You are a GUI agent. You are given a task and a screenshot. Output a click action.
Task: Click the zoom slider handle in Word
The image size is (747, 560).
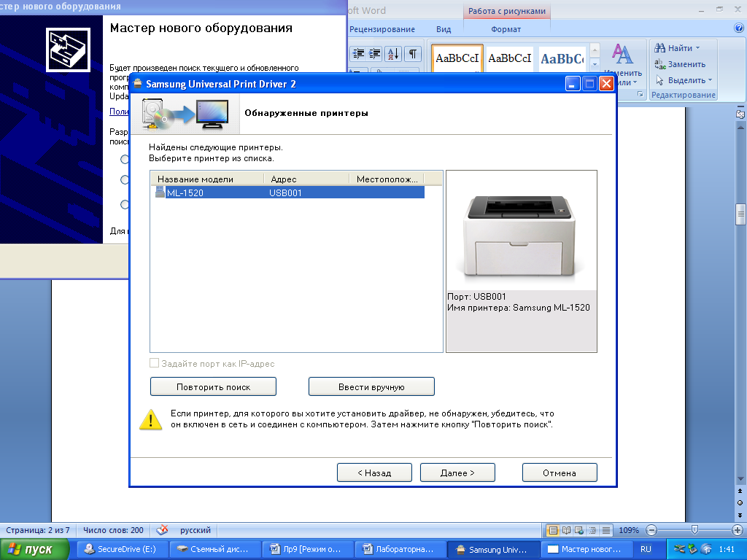[694, 530]
